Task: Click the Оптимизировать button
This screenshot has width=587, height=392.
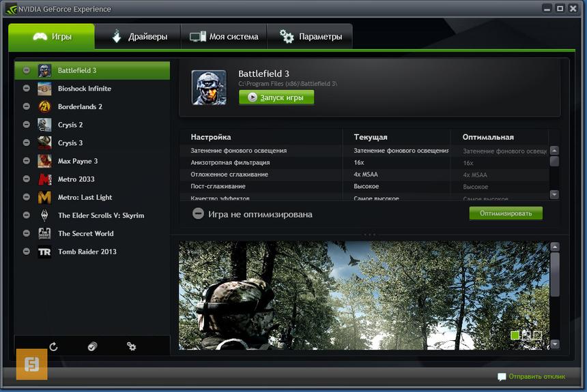Action: [x=506, y=213]
